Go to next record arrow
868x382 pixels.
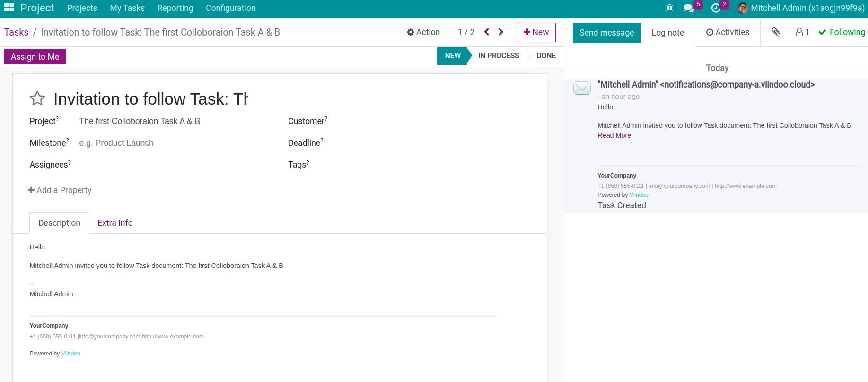[501, 32]
